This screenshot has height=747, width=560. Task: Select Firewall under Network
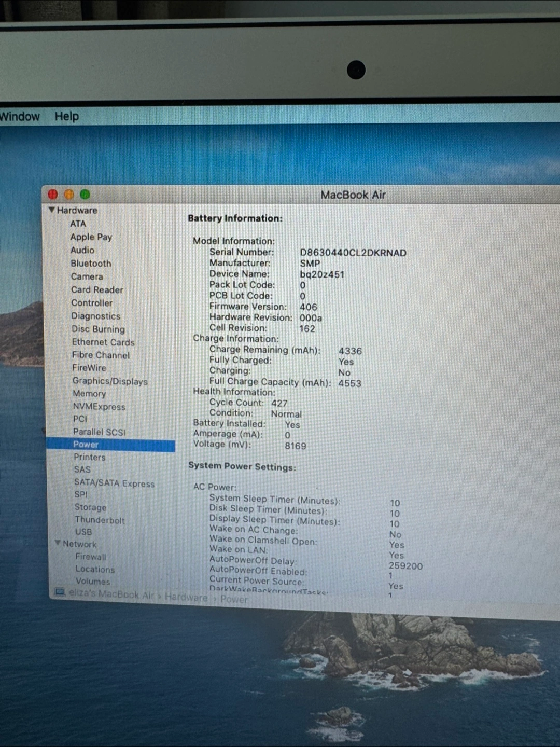pos(91,557)
